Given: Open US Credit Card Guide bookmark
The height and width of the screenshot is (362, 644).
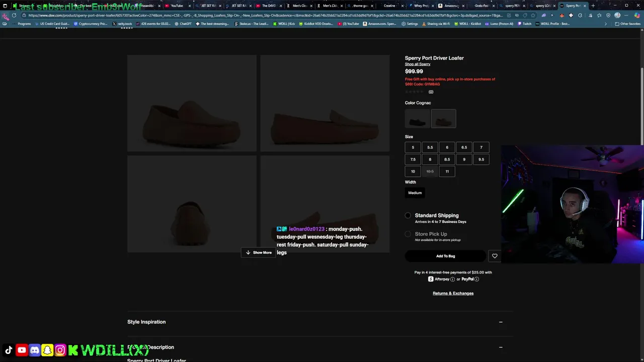Looking at the screenshot, I should click(52, 24).
